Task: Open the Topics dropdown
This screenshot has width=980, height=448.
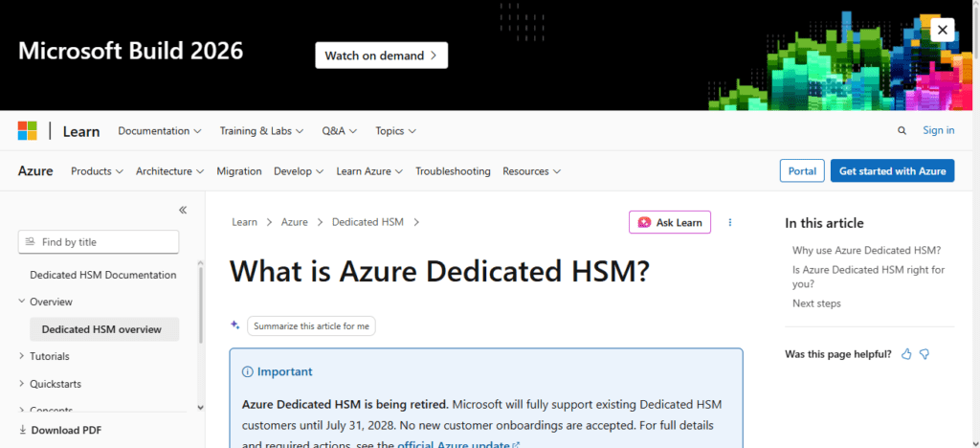Action: coord(395,130)
